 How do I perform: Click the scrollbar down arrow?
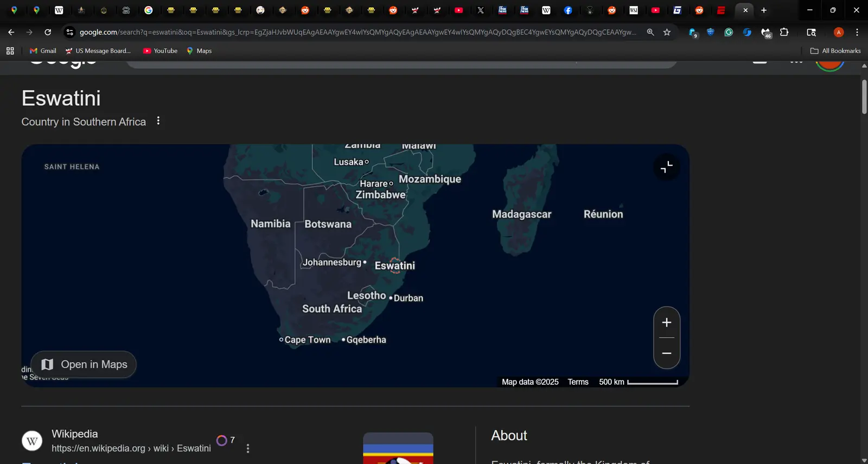pyautogui.click(x=864, y=460)
